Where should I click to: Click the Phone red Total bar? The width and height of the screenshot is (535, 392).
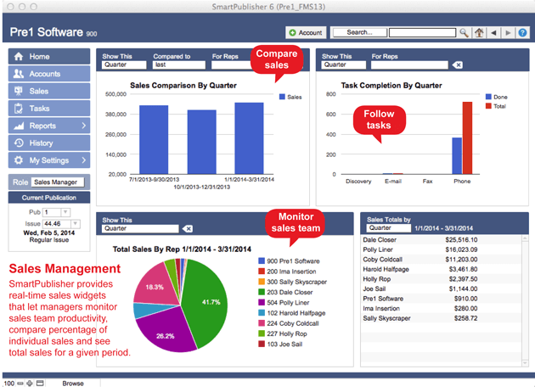[467, 138]
